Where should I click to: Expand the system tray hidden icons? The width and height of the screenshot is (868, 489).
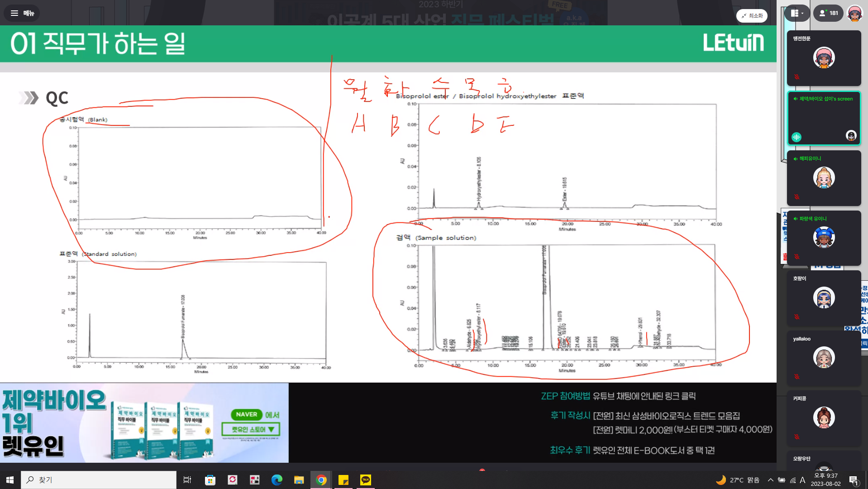tap(770, 480)
